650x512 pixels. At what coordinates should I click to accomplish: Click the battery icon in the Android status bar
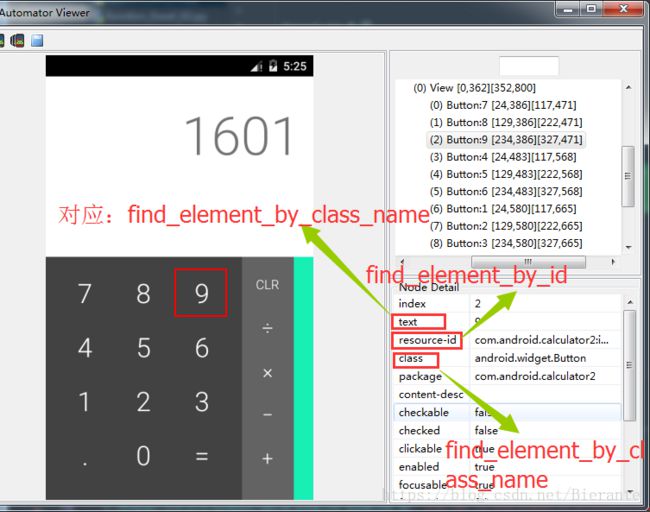(272, 66)
